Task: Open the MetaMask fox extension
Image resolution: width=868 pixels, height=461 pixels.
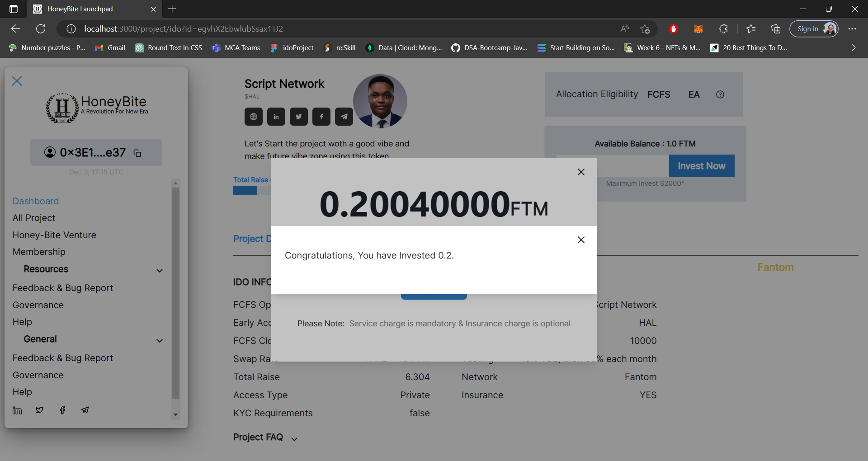Action: (698, 29)
